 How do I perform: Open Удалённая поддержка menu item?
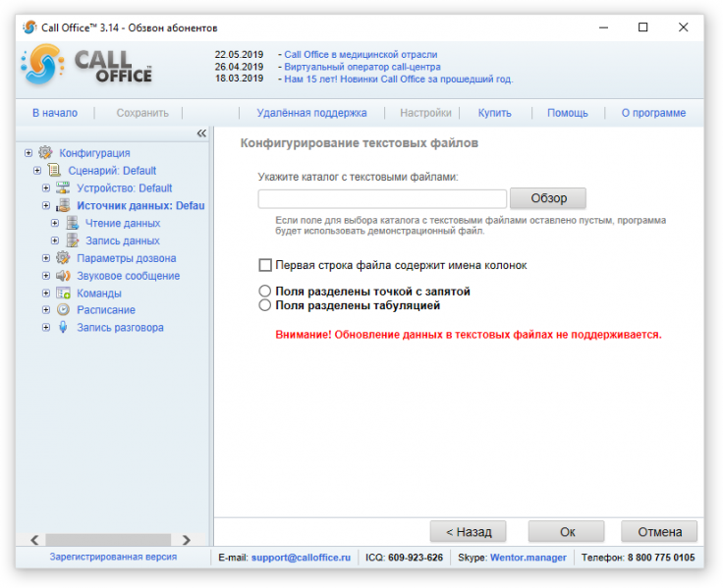coord(311,113)
